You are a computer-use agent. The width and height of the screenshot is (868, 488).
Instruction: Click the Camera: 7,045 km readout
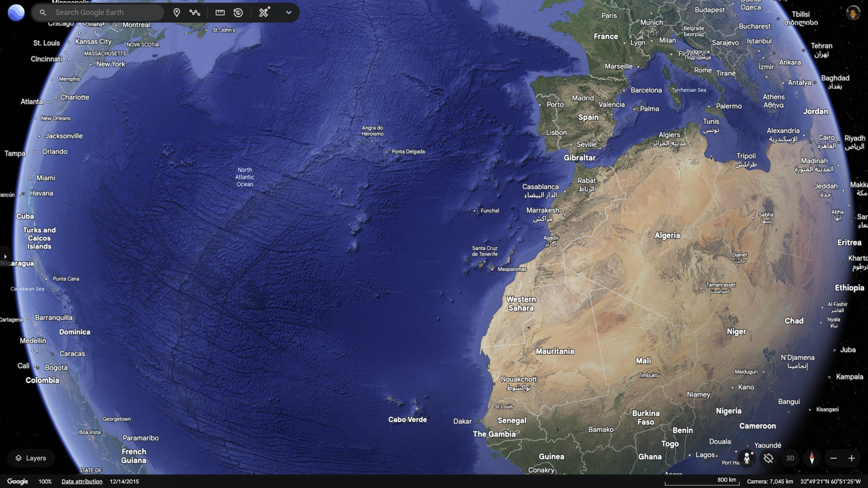coord(770,482)
